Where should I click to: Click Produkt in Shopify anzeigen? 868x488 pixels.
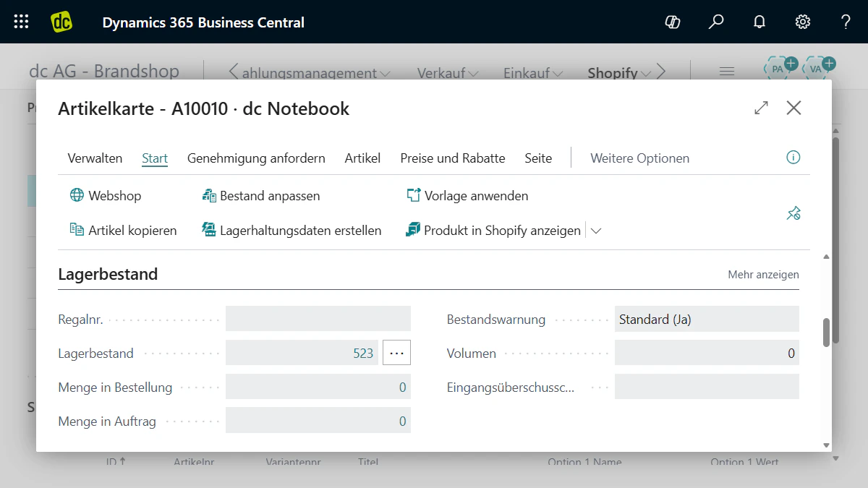(494, 231)
